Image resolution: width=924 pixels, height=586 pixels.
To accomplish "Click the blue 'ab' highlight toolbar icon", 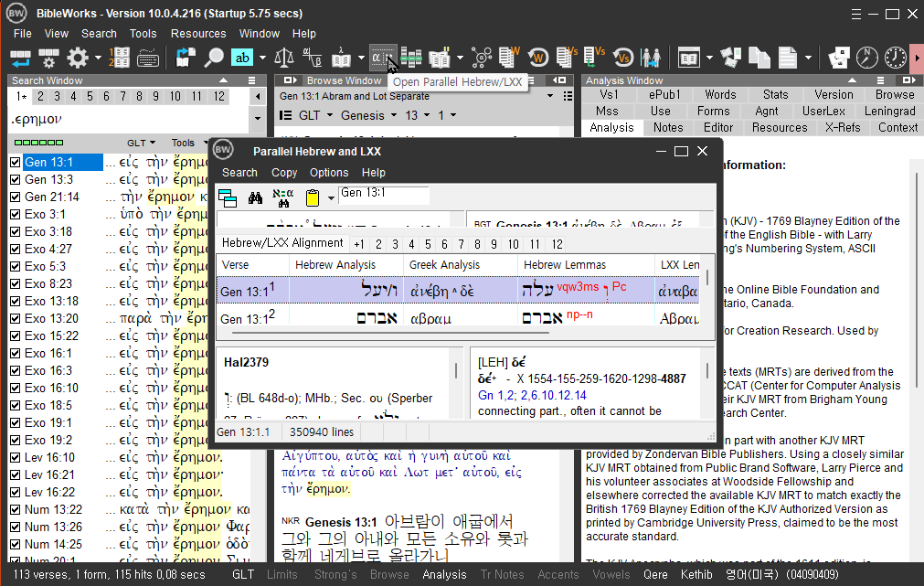I will tap(242, 58).
